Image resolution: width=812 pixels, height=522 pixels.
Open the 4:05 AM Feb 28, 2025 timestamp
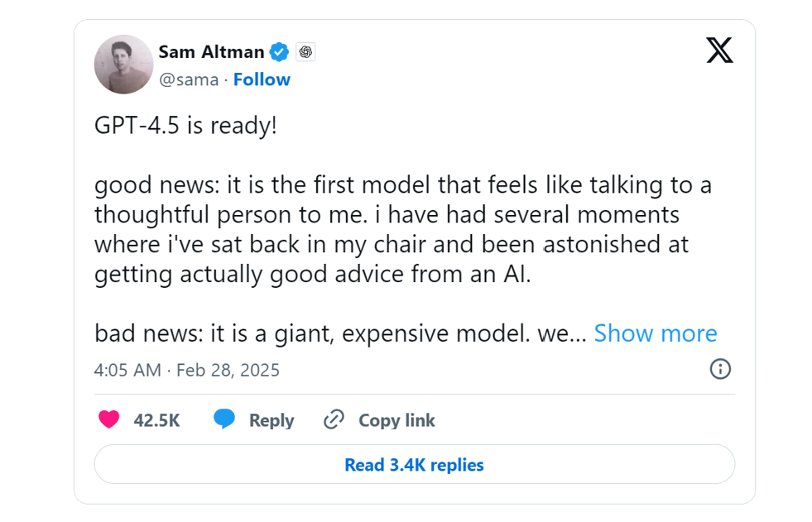click(x=187, y=370)
